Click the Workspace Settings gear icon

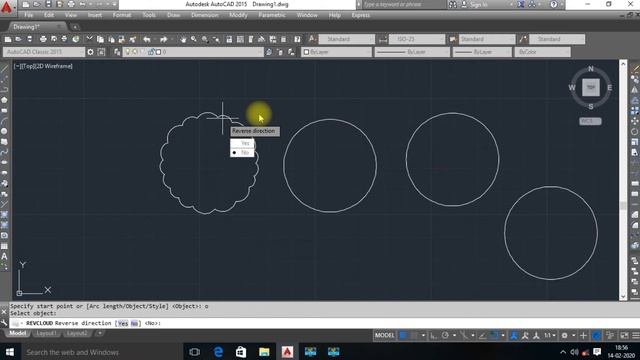click(90, 52)
